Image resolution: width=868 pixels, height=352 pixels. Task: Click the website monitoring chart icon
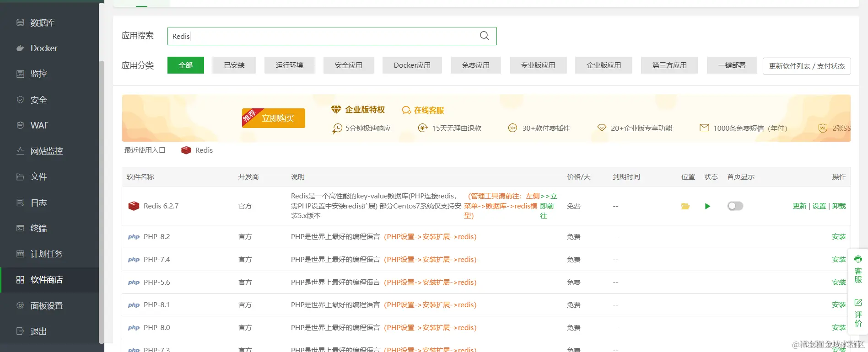[x=20, y=151]
